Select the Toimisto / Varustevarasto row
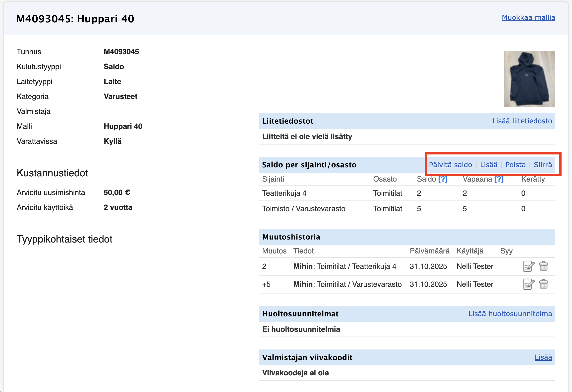 (303, 209)
